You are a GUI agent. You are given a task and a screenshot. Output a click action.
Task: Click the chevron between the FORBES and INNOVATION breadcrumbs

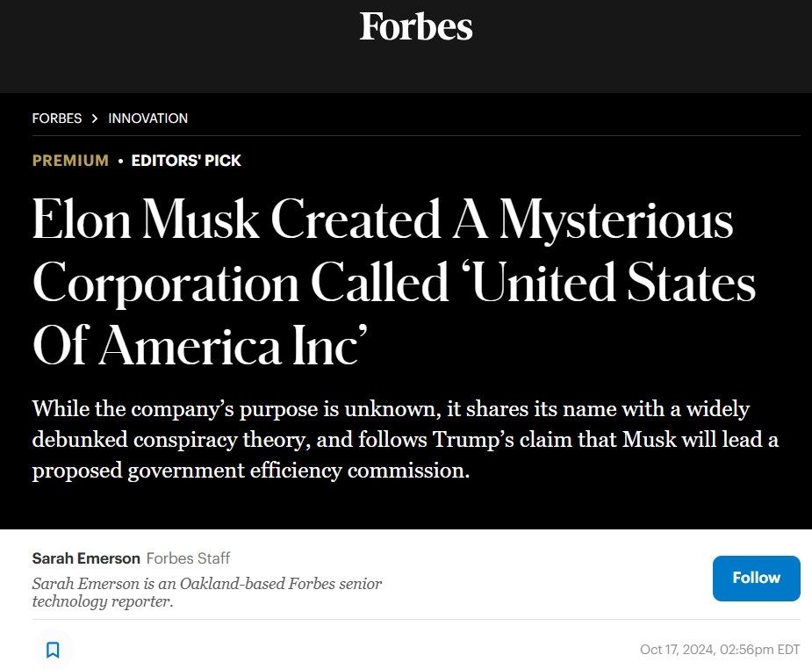(x=95, y=119)
